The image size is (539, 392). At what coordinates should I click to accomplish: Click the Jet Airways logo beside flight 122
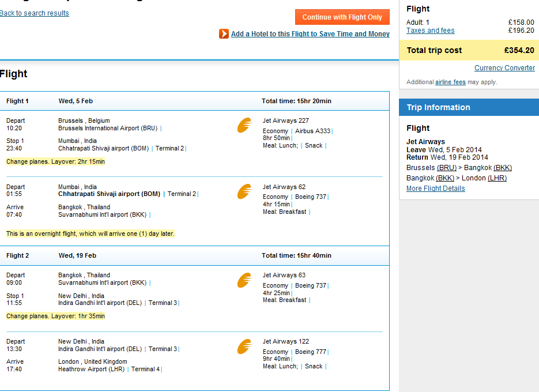244,346
